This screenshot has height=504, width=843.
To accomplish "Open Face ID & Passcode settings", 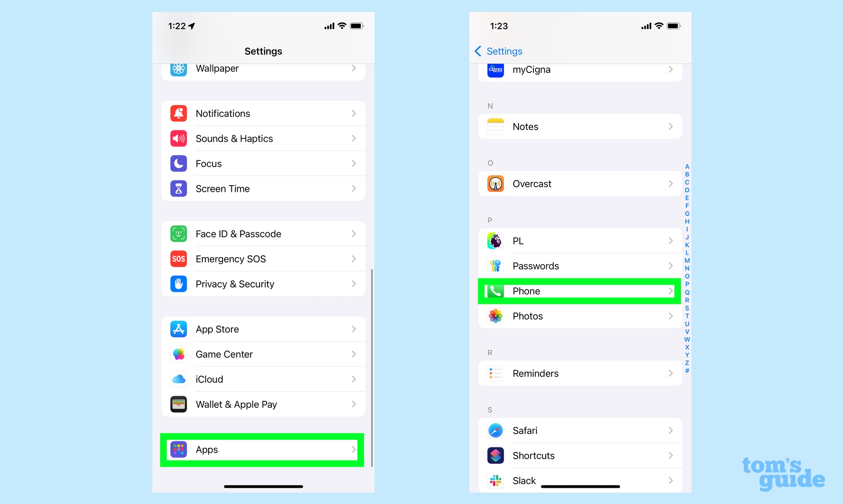I will click(263, 234).
